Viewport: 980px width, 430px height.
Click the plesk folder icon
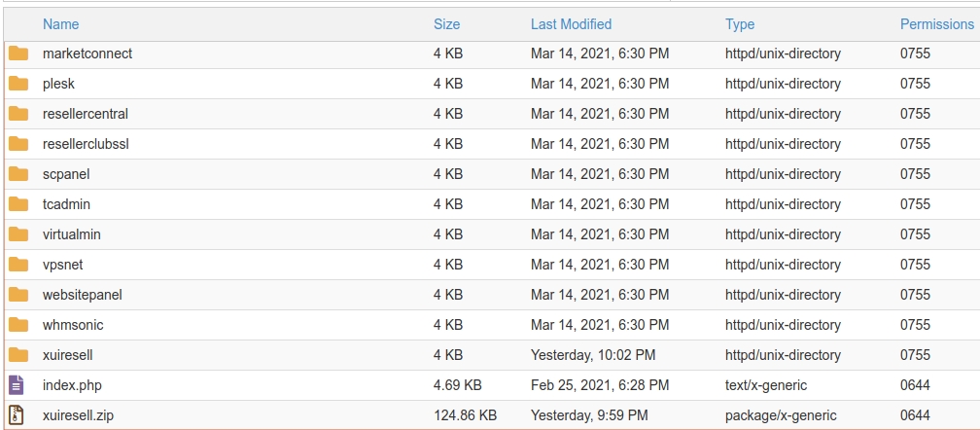point(18,84)
